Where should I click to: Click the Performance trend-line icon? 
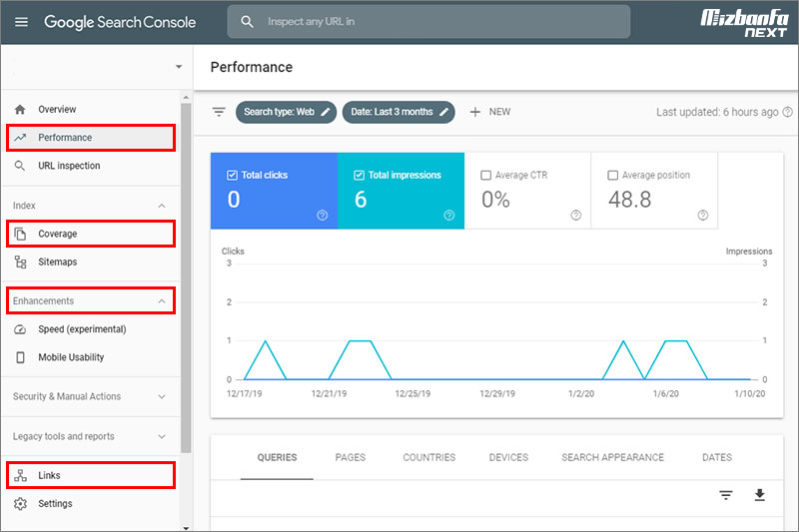tap(20, 138)
